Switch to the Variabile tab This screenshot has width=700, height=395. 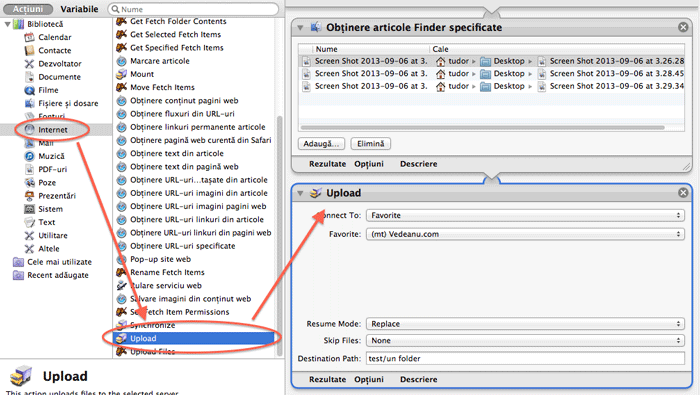pos(79,9)
